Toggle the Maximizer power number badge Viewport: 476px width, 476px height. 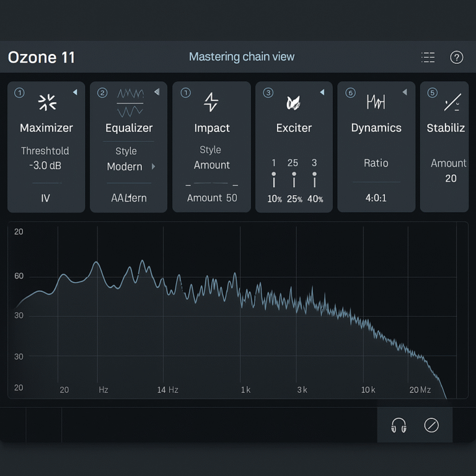(x=19, y=92)
